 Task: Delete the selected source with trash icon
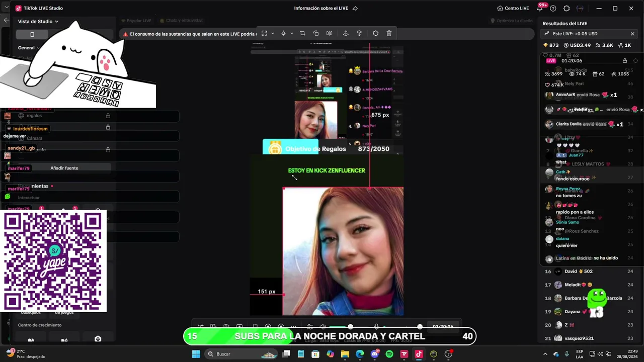(389, 33)
